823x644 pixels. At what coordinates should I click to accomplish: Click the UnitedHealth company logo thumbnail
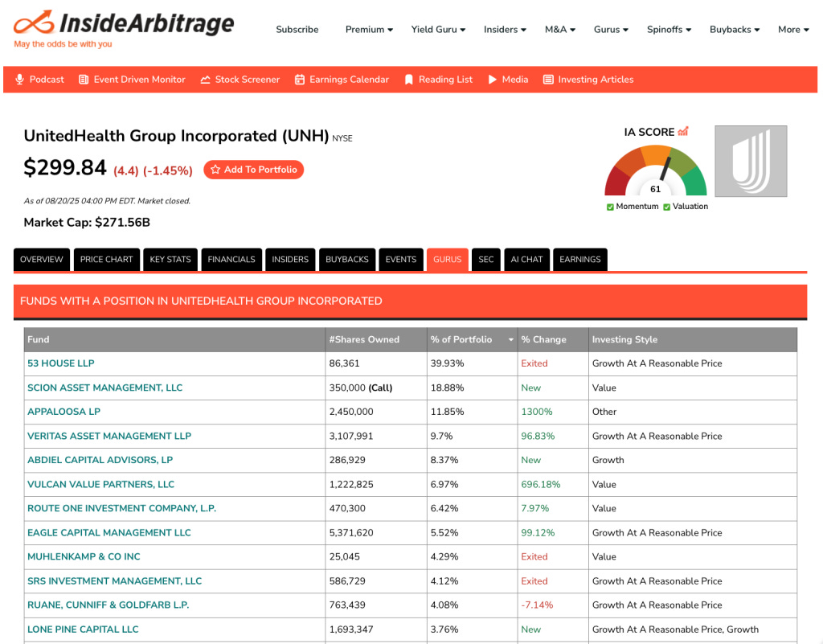[x=751, y=161]
